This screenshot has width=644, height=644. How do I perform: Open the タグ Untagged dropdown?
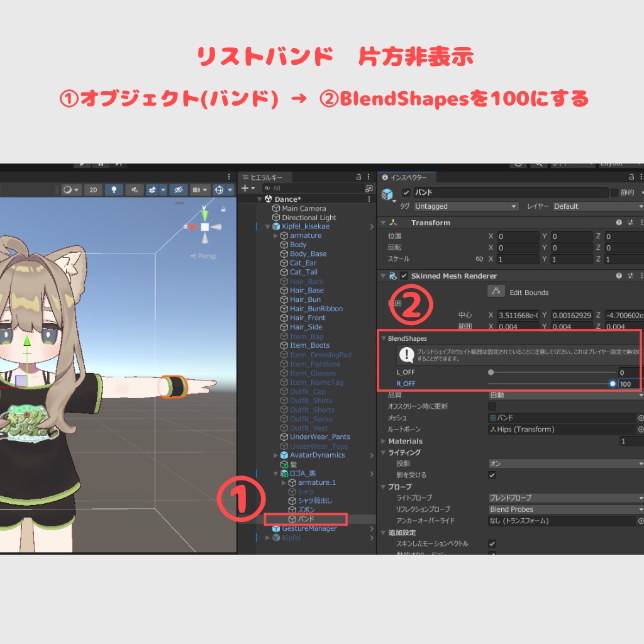tap(465, 206)
